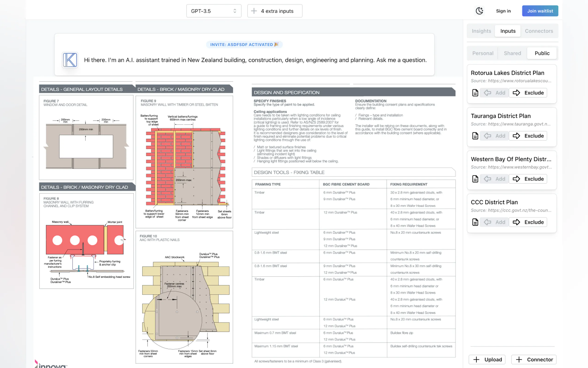Viewport: 588px width, 368px height.
Task: Toggle dark mode moon icon
Action: click(479, 11)
